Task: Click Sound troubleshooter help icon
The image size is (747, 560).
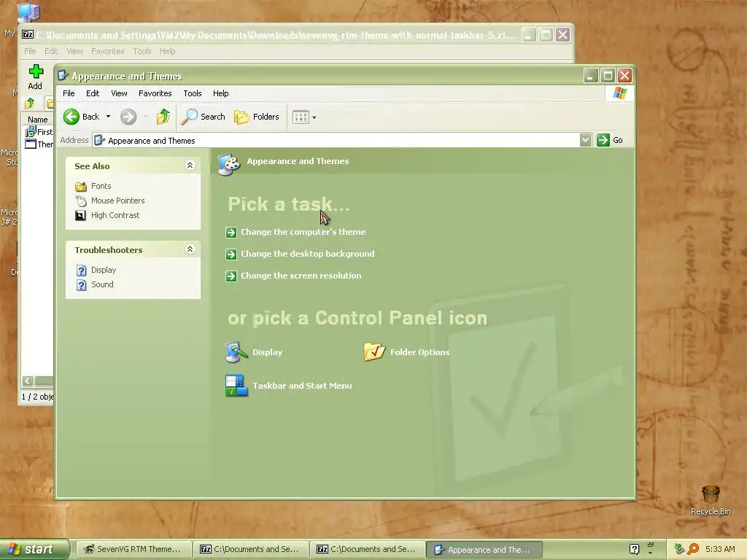Action: coord(82,285)
